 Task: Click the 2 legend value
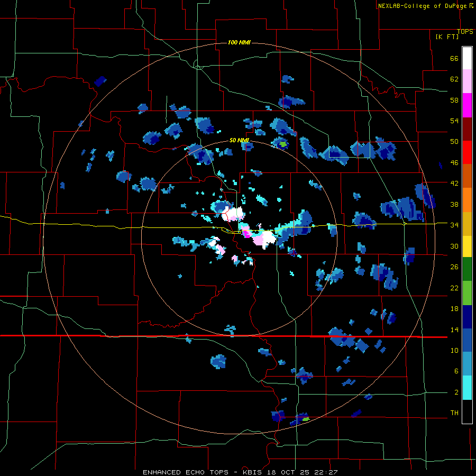click(x=456, y=392)
